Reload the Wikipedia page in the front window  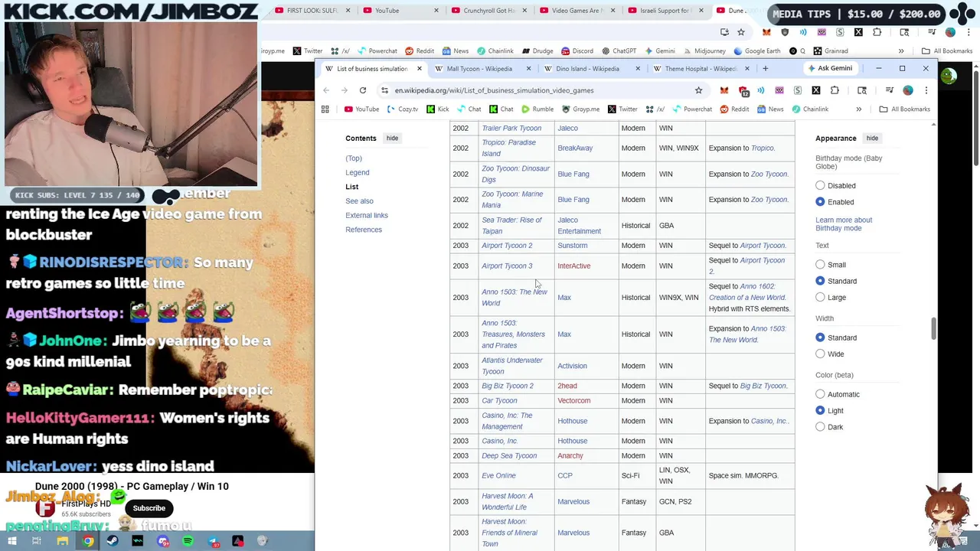point(363,90)
